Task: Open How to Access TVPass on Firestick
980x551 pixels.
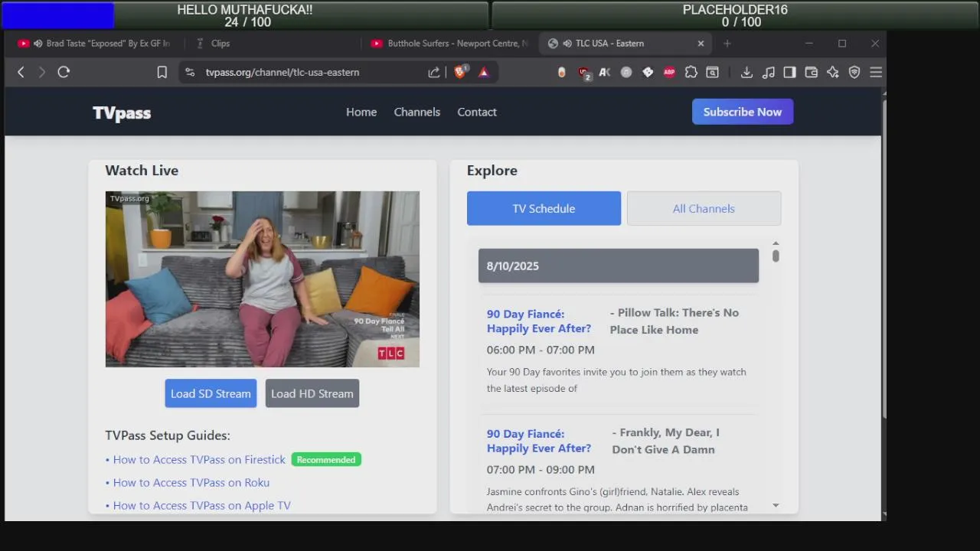Action: [199, 460]
